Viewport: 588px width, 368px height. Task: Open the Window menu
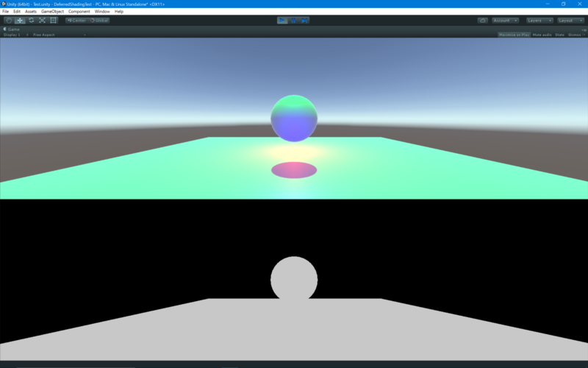click(102, 12)
